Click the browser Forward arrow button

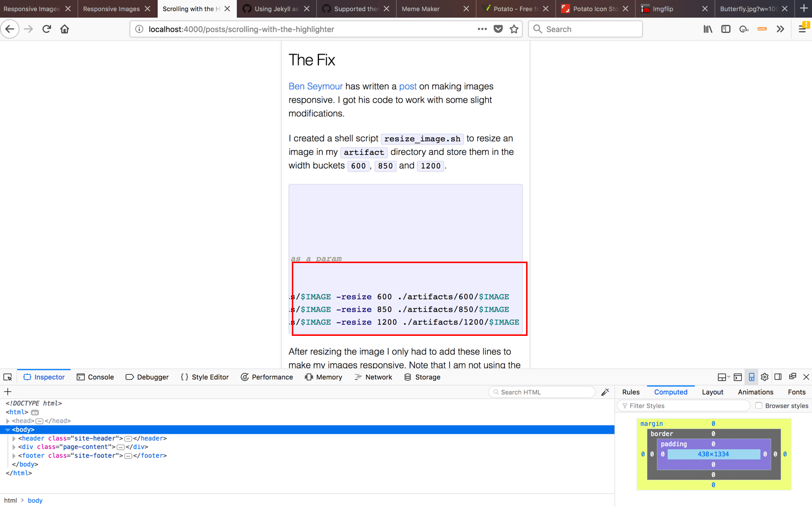coord(29,29)
